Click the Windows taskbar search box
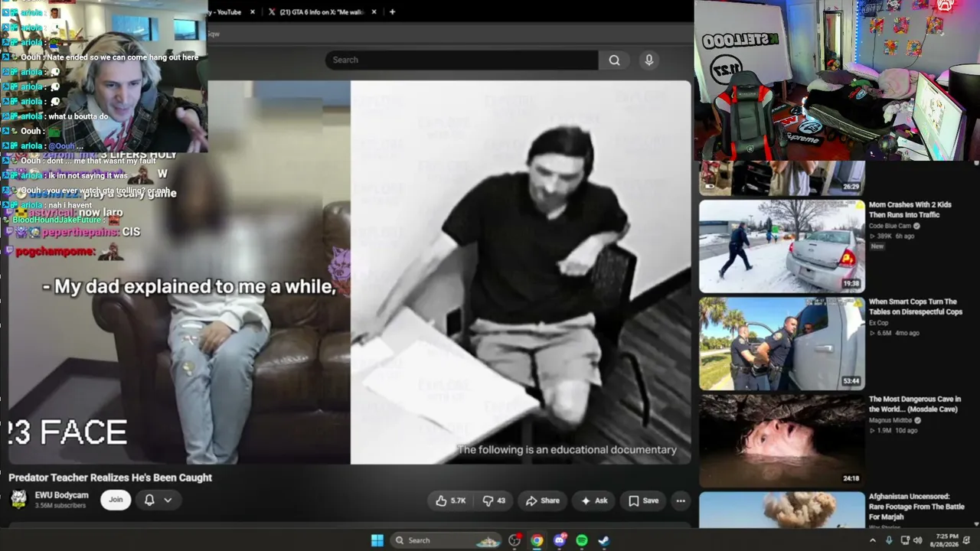This screenshot has width=980, height=551. click(x=446, y=540)
